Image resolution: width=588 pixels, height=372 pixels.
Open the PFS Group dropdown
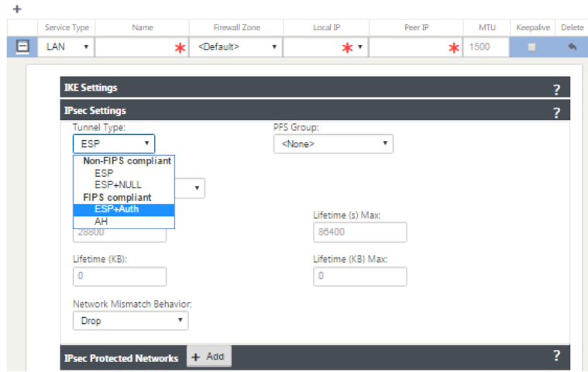click(x=333, y=144)
